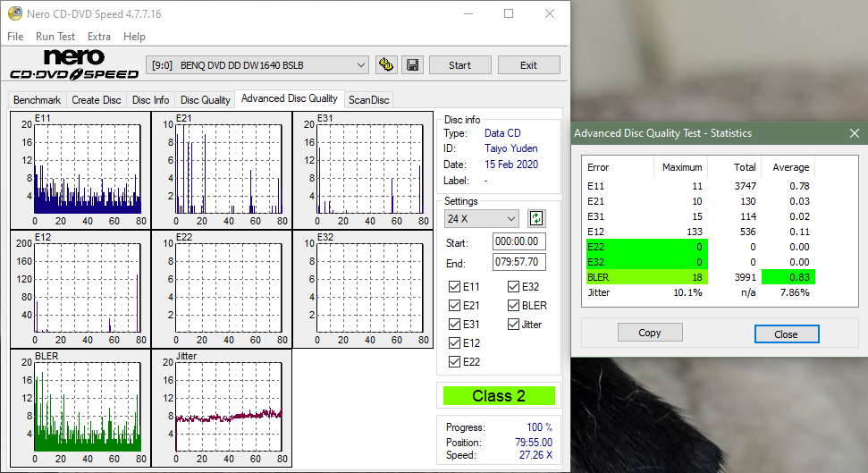Click the E11 error graph
The image size is (868, 473).
[x=80, y=170]
